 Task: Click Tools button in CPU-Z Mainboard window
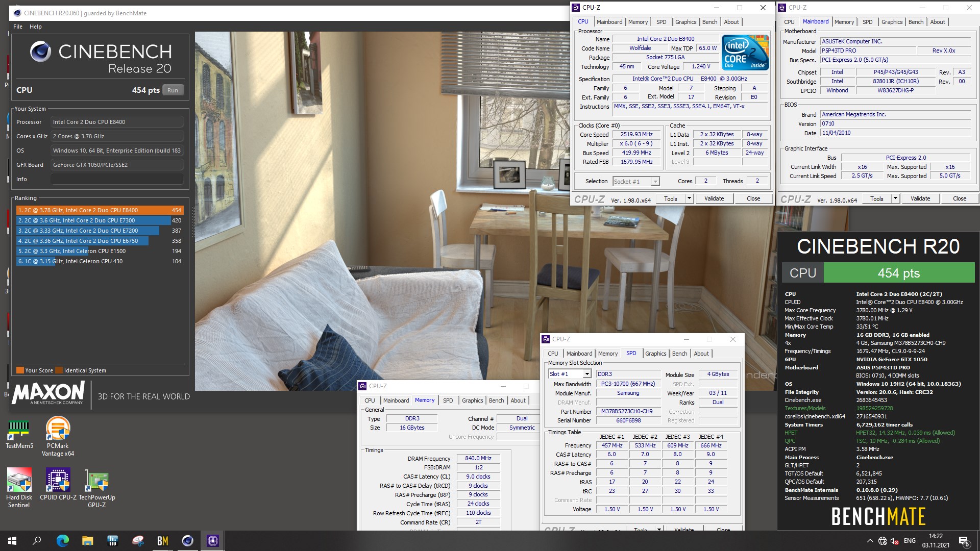point(877,198)
